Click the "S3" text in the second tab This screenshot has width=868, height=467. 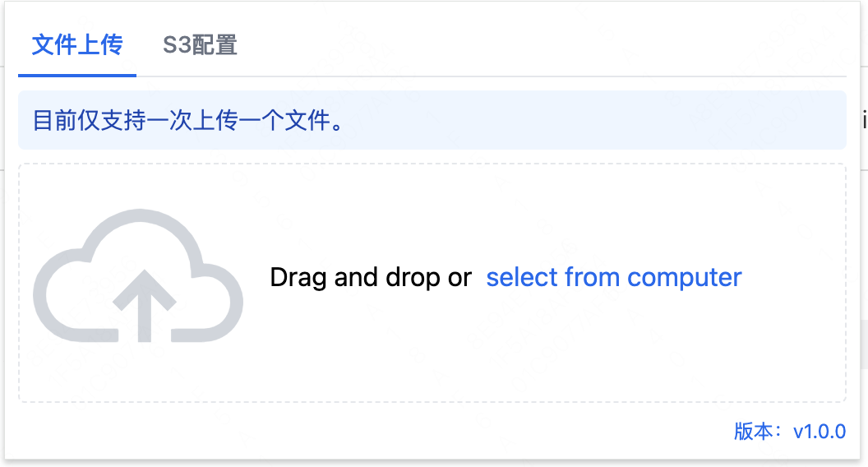177,44
